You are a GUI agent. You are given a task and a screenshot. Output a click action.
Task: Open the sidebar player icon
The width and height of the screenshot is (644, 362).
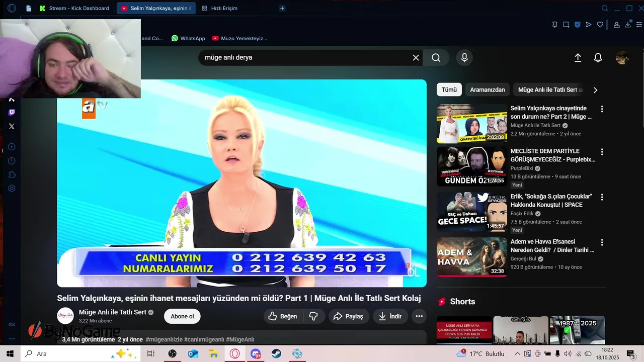coord(12,147)
